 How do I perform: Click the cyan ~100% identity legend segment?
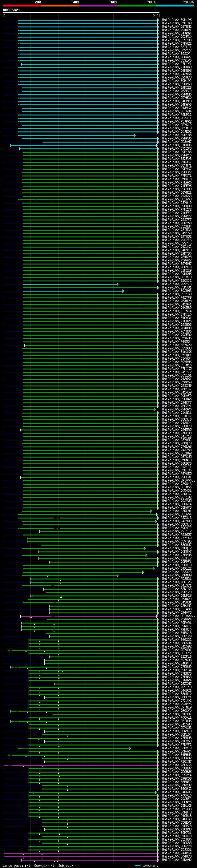click(175, 6)
